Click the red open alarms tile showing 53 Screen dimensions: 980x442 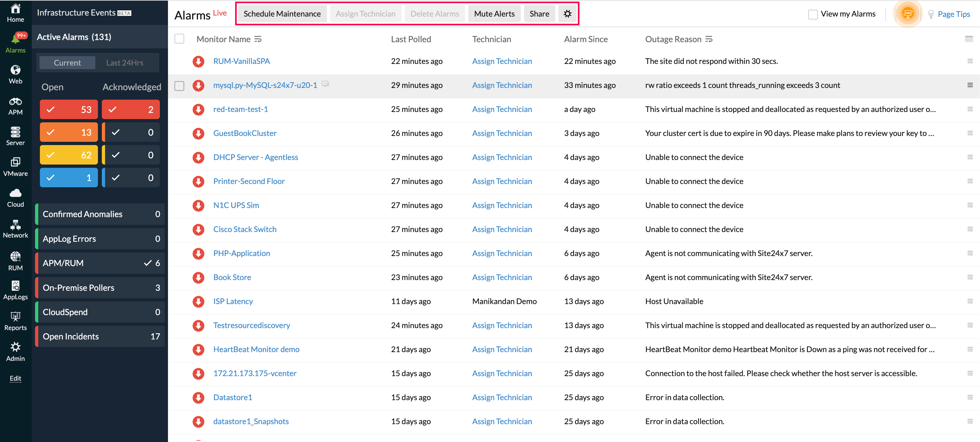(x=69, y=110)
